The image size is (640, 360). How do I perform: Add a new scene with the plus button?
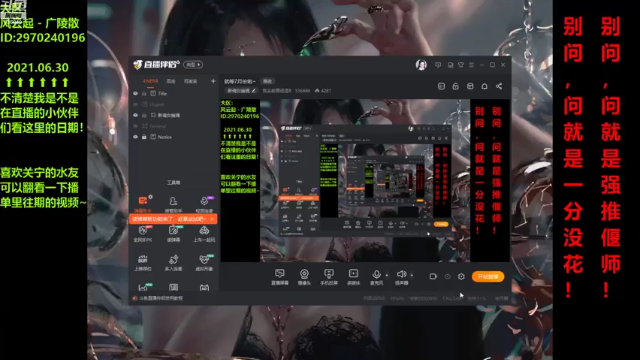click(x=213, y=81)
